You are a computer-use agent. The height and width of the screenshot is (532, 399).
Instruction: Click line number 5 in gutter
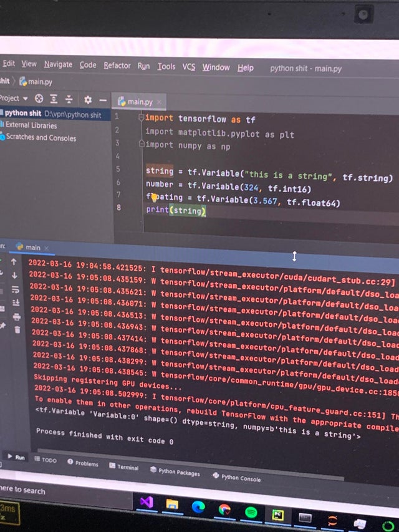(118, 169)
